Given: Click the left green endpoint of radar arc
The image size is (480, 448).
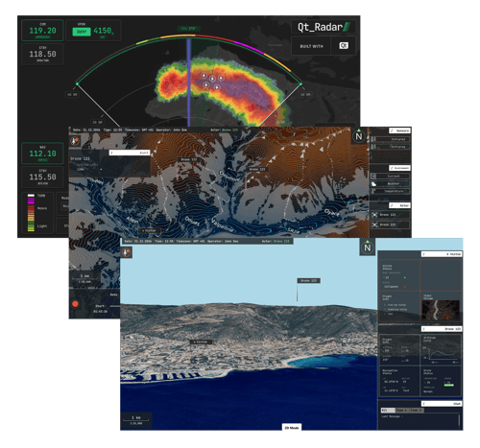Looking at the screenshot, I should click(x=77, y=84).
